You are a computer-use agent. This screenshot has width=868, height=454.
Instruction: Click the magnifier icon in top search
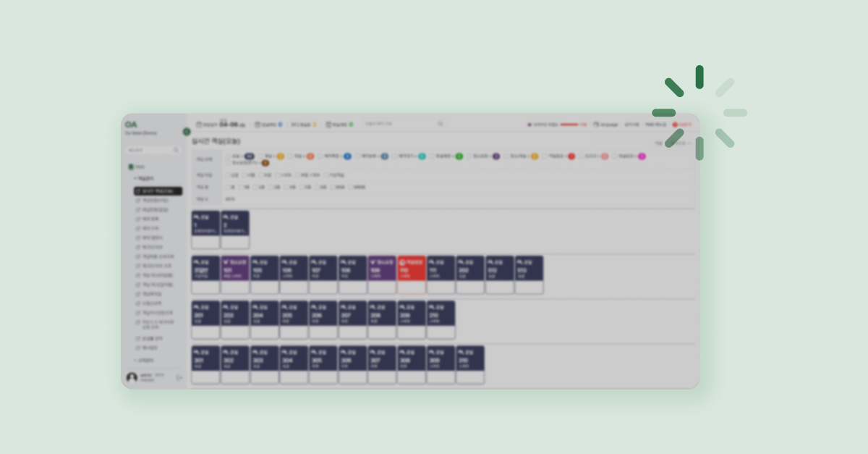(440, 124)
